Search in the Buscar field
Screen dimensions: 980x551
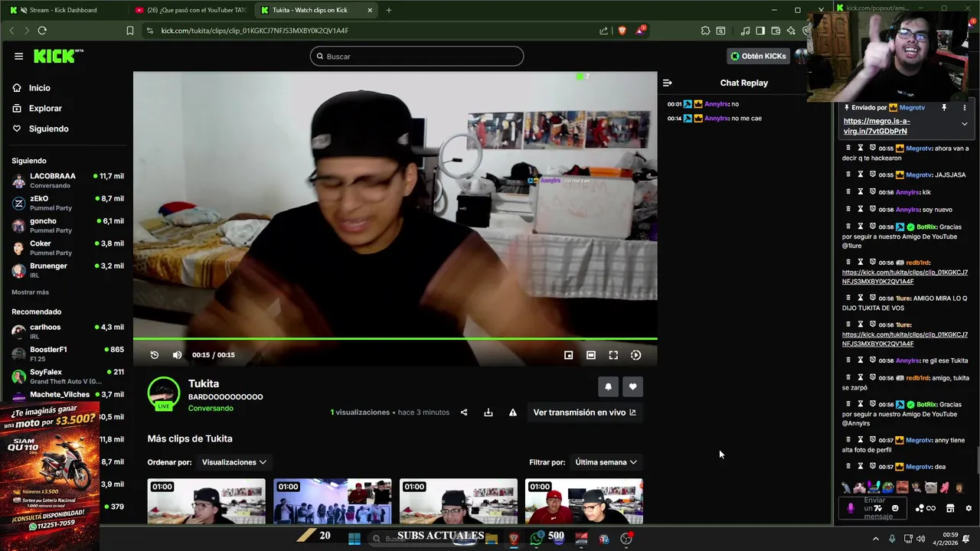point(416,57)
